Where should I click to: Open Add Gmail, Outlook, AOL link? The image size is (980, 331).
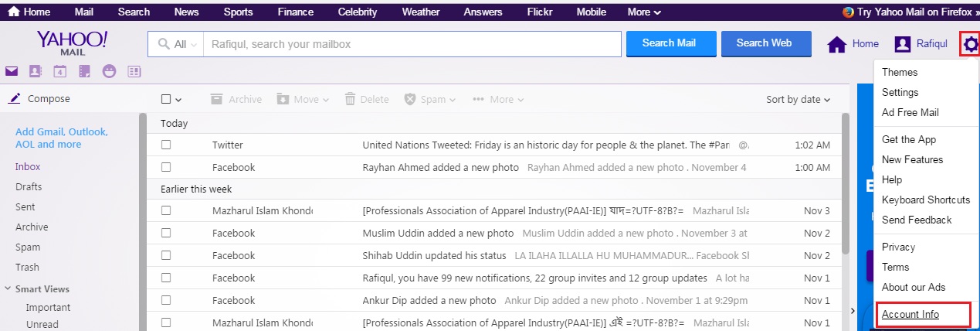[x=62, y=138]
